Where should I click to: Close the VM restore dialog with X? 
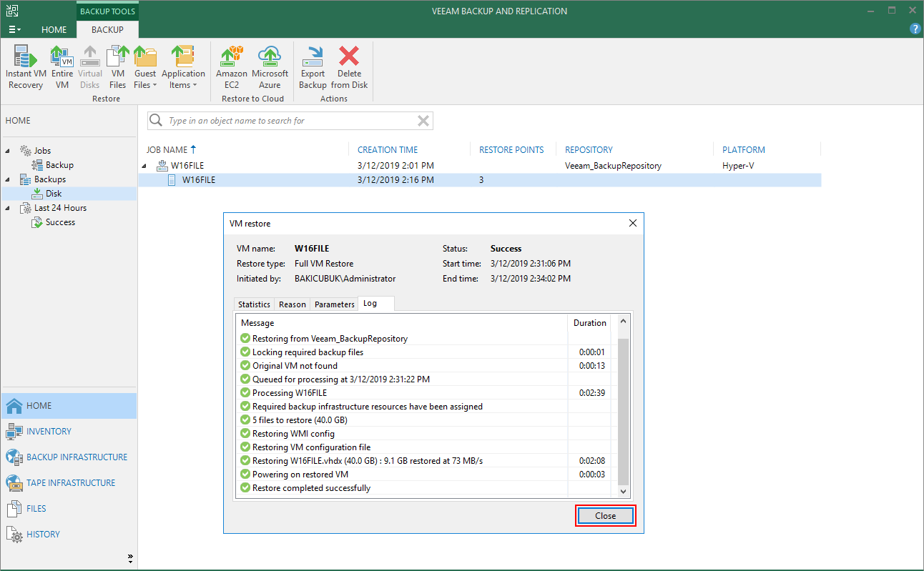tap(632, 223)
